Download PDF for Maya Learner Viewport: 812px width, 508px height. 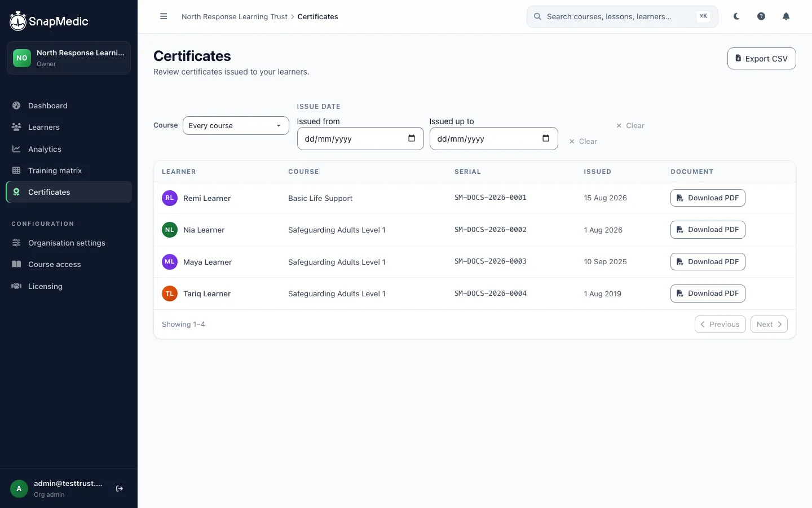(708, 262)
